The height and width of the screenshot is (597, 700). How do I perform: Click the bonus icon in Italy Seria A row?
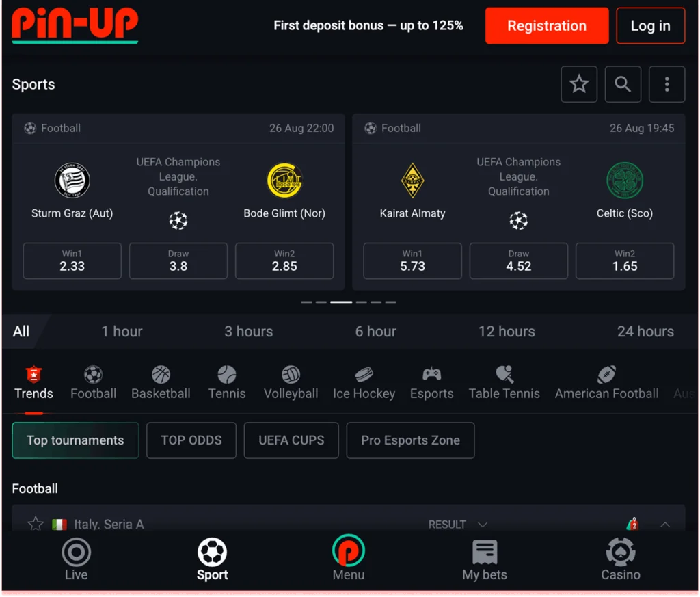[632, 523]
